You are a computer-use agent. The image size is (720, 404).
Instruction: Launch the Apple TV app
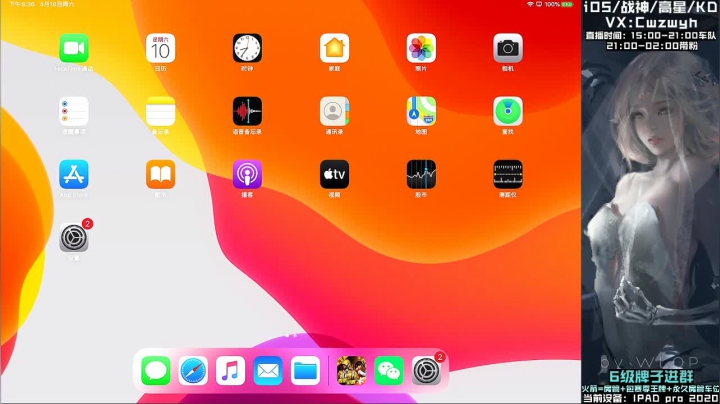334,174
